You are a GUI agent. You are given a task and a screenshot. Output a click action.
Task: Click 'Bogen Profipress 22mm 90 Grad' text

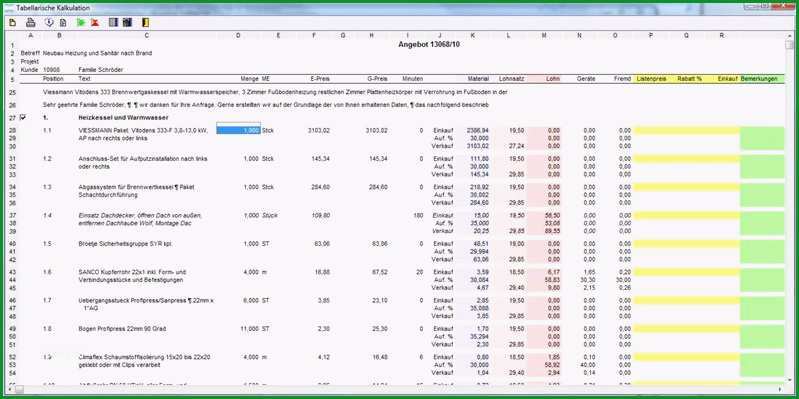click(x=122, y=329)
